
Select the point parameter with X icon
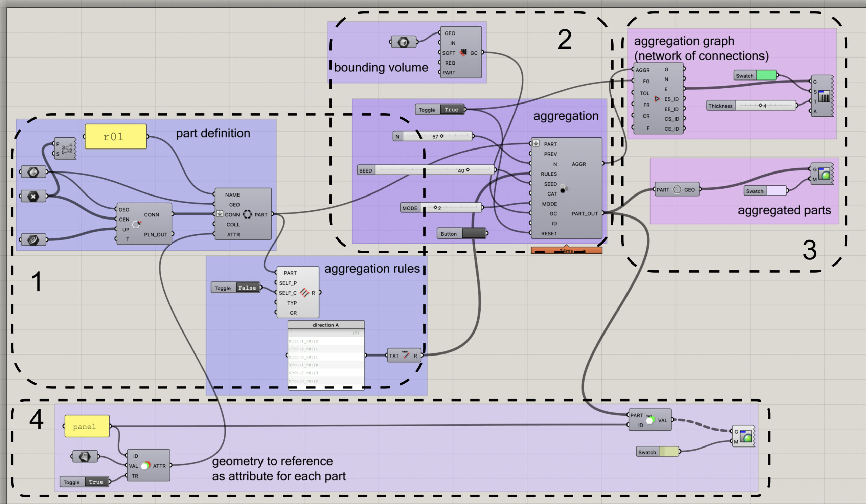(x=33, y=197)
